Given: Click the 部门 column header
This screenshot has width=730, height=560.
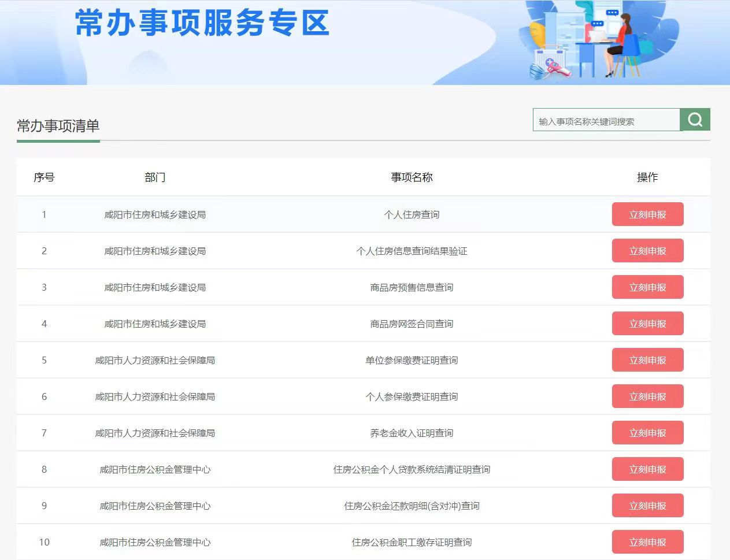Looking at the screenshot, I should pyautogui.click(x=155, y=177).
